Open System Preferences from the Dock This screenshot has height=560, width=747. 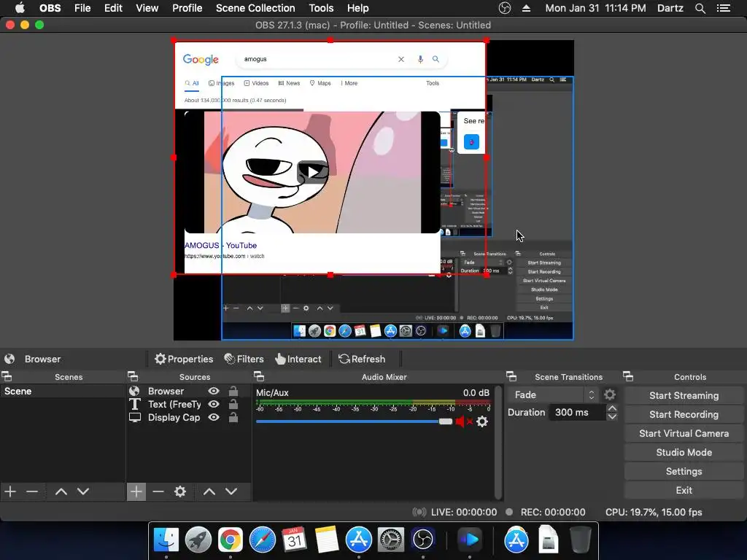[391, 540]
